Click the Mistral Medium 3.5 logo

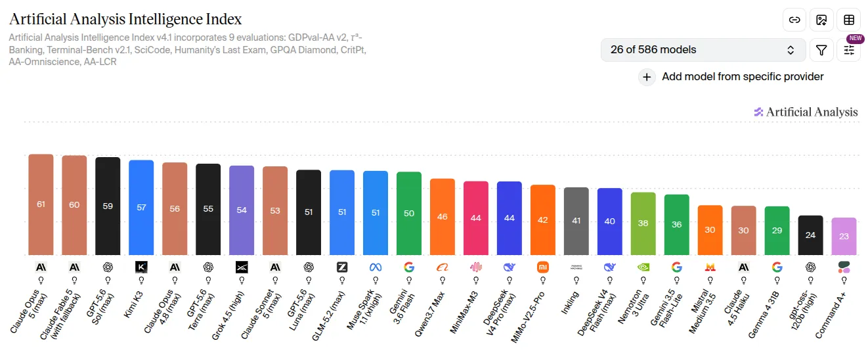710,267
